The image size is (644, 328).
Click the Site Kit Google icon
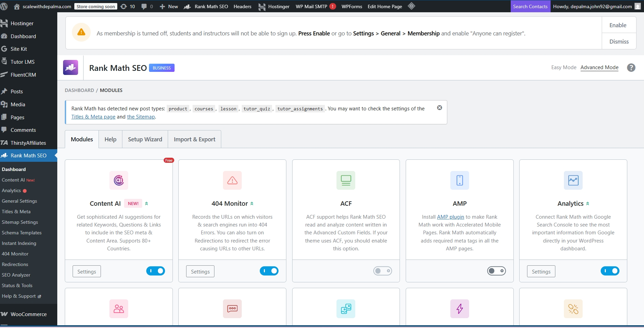point(4,49)
